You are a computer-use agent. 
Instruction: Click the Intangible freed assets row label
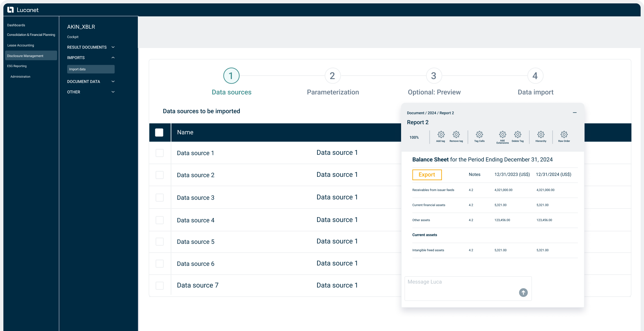point(428,250)
